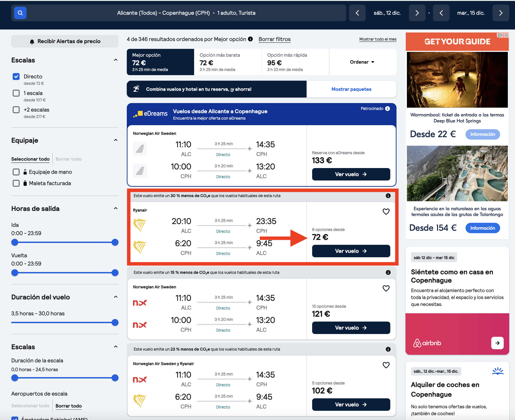Collapse the top Escalas section
515x420 pixels.
pyautogui.click(x=116, y=60)
